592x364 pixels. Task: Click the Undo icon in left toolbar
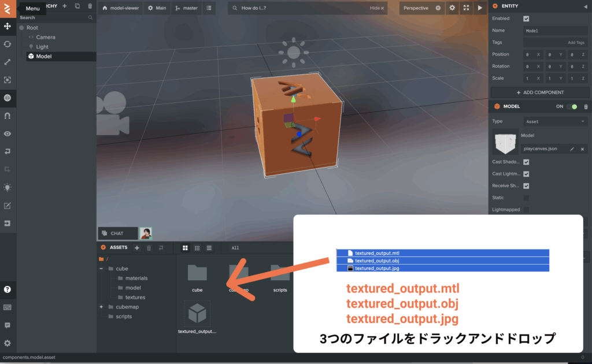tap(7, 151)
